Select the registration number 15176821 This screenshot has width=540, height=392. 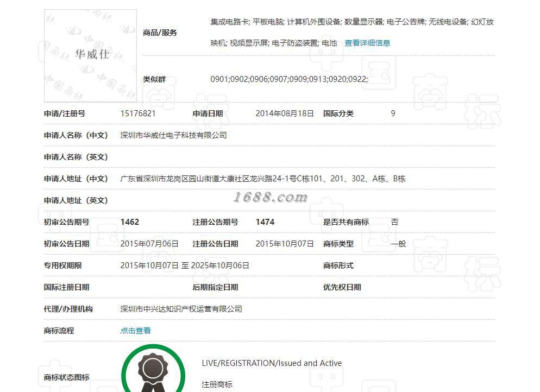pos(138,113)
